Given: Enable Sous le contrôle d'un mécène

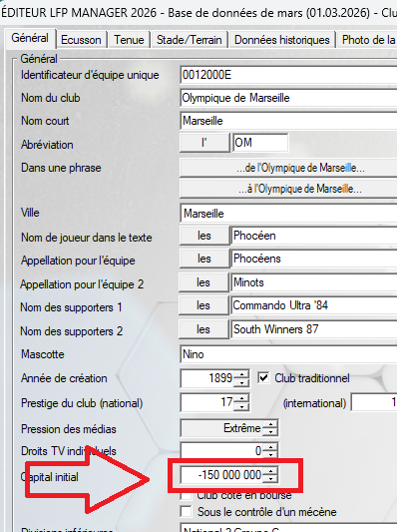Looking at the screenshot, I should 186,512.
